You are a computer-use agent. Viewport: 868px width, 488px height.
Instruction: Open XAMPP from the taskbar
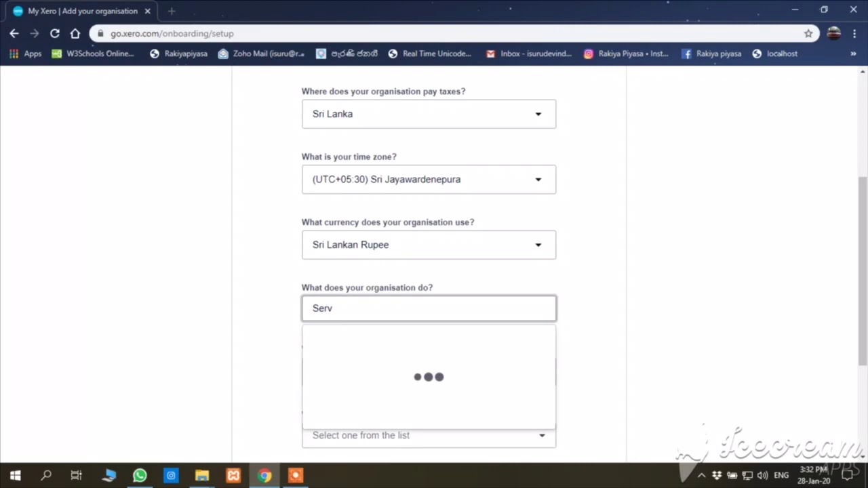(x=233, y=475)
